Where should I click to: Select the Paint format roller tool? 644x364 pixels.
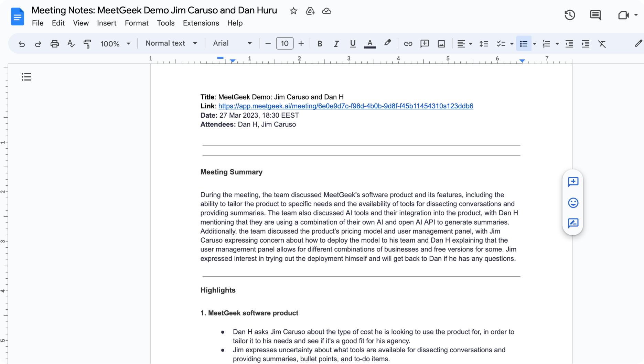tap(87, 44)
